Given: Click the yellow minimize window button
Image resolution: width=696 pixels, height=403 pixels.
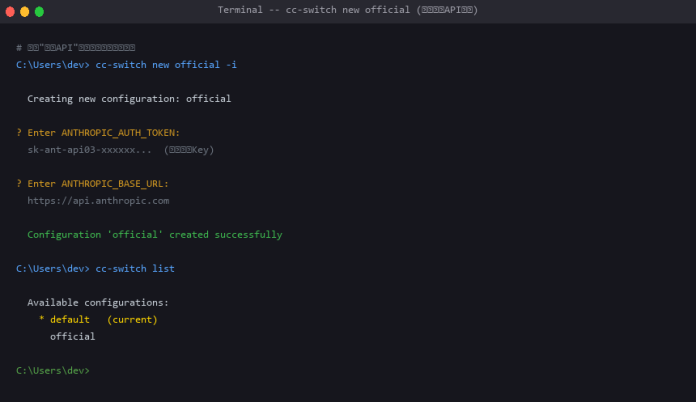Looking at the screenshot, I should pyautogui.click(x=25, y=11).
